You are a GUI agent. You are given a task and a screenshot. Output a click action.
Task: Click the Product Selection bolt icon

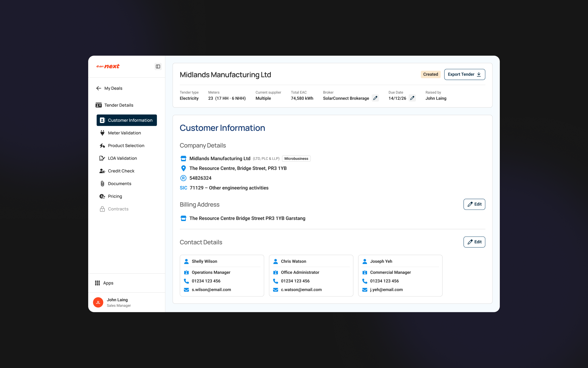(102, 146)
